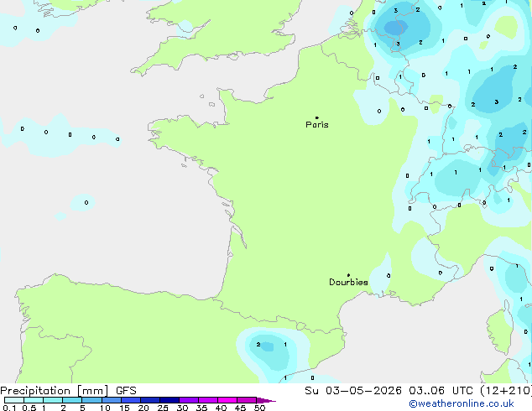Select the 2–5 mm legend color swatch

coord(72,400)
